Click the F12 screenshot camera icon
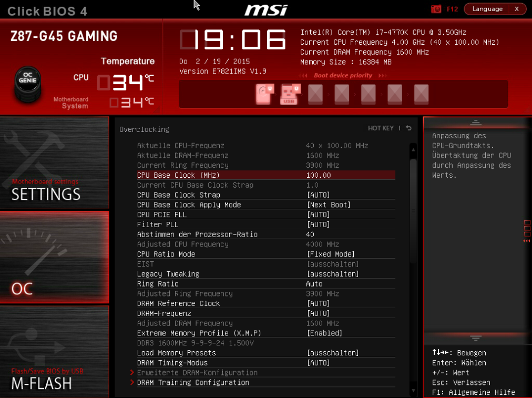The width and height of the screenshot is (532, 398). 436,9
